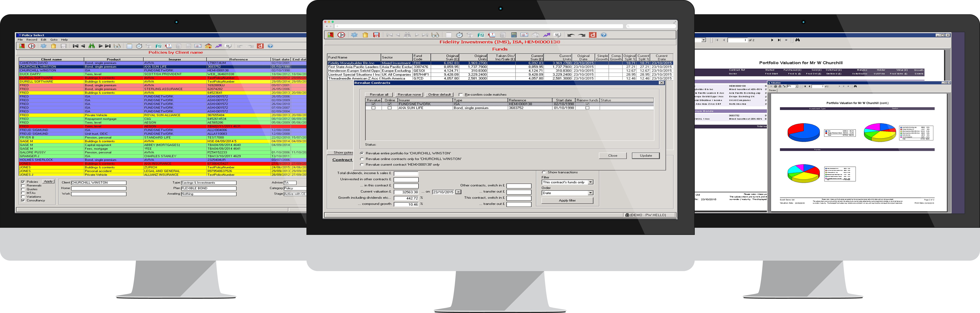Select 'Revalue entire portfolio' radio option
Image resolution: width=980 pixels, height=313 pixels.
coord(362,153)
